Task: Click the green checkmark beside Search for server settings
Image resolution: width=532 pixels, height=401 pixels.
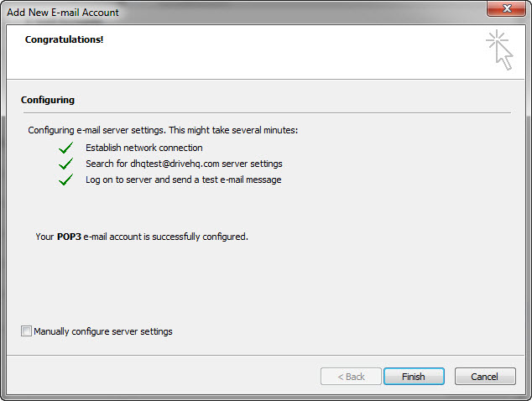Action: [65, 164]
